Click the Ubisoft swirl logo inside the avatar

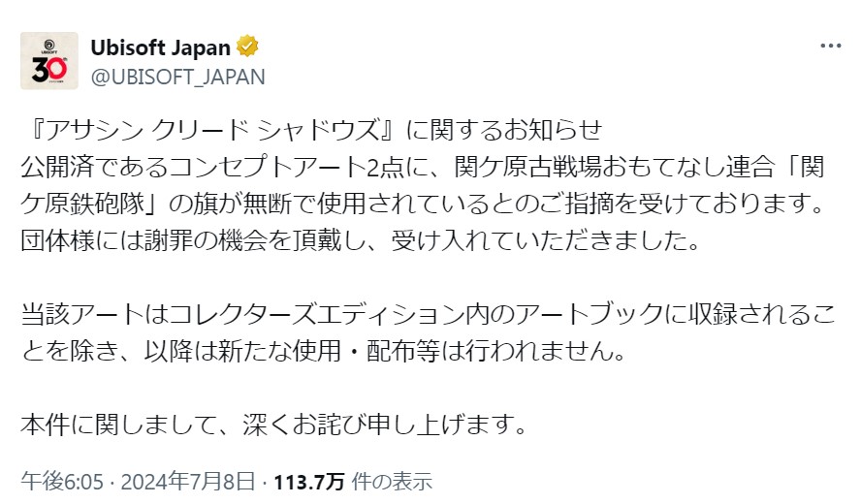(x=48, y=45)
